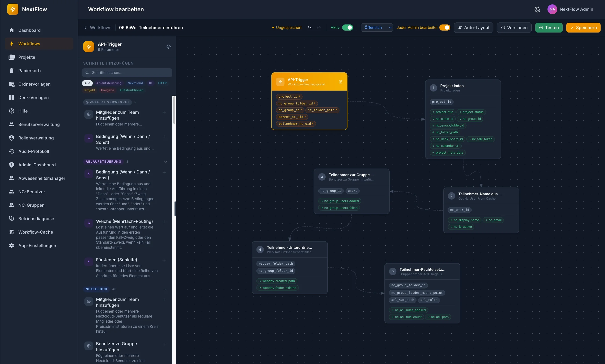Click the NextFlow lightning logo icon
The height and width of the screenshot is (364, 605).
(x=13, y=9)
